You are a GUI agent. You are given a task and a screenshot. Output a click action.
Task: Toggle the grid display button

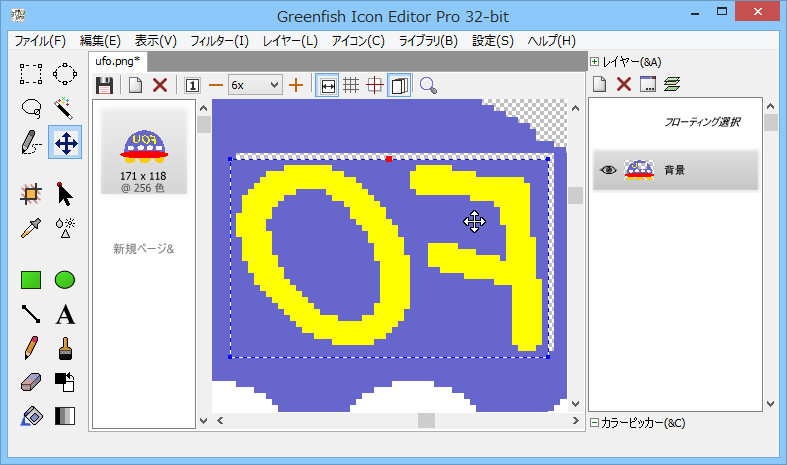point(351,85)
